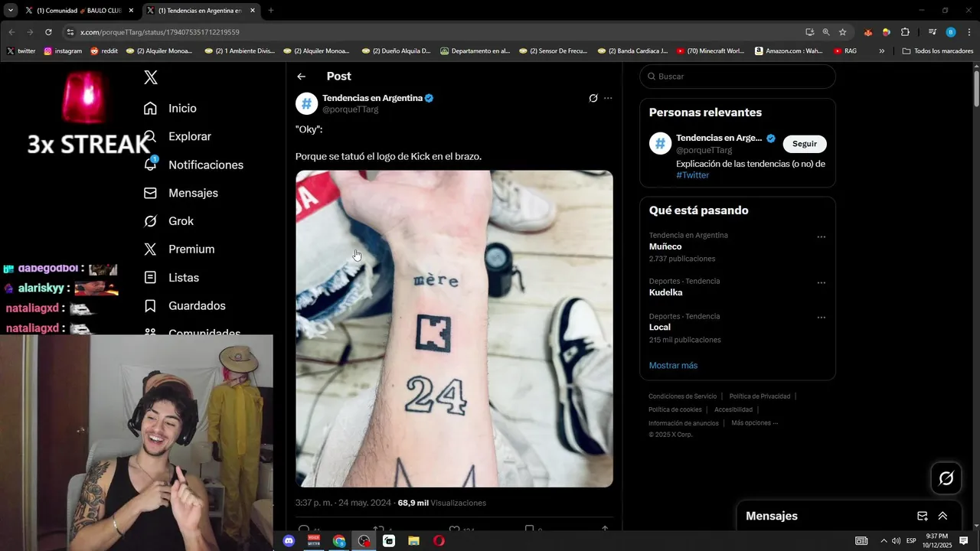Viewport: 980px width, 551px height.
Task: Click the floating Grok button
Action: pyautogui.click(x=946, y=479)
